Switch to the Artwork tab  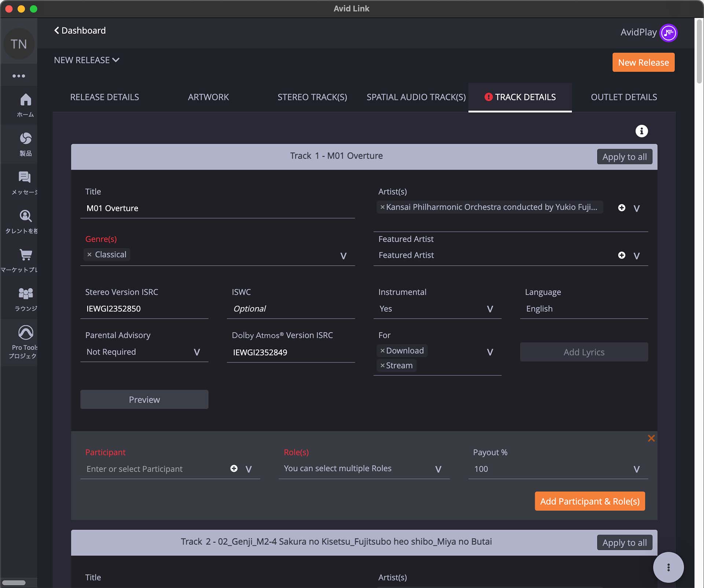click(x=208, y=97)
